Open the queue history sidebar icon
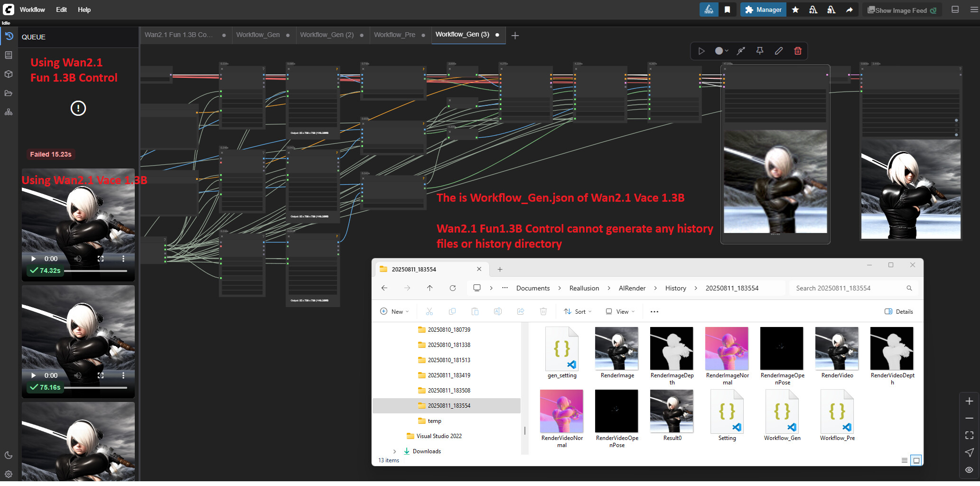The image size is (980, 486). click(9, 37)
